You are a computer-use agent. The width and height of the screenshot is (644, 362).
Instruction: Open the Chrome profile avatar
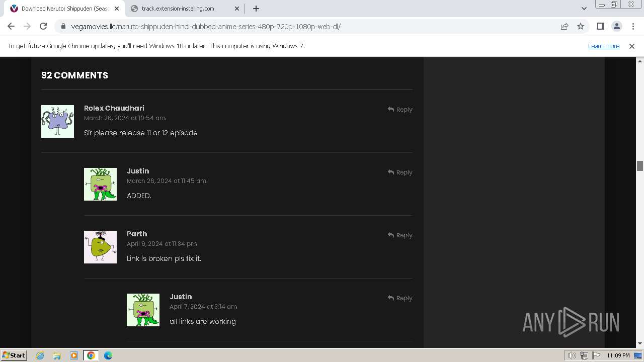[616, 26]
